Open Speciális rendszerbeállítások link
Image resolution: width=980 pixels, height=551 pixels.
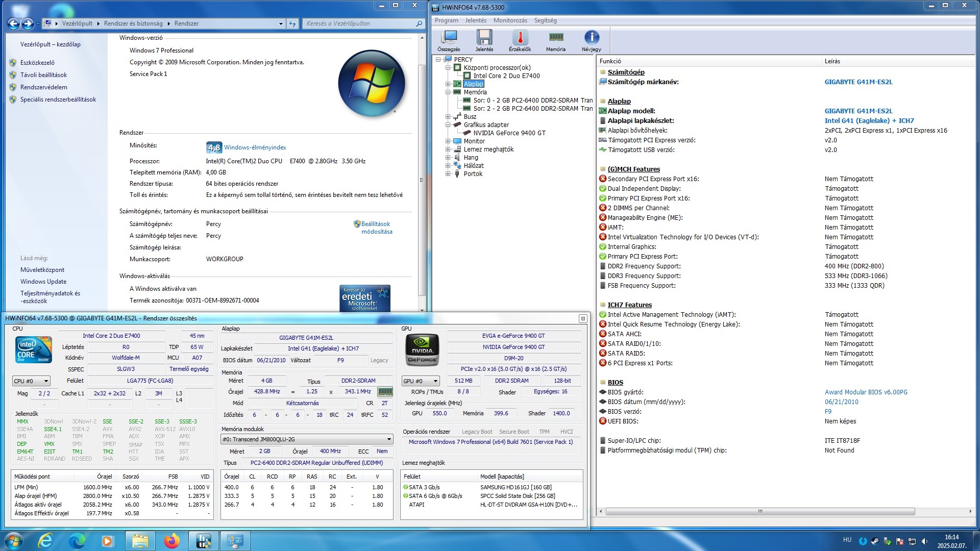(x=58, y=99)
